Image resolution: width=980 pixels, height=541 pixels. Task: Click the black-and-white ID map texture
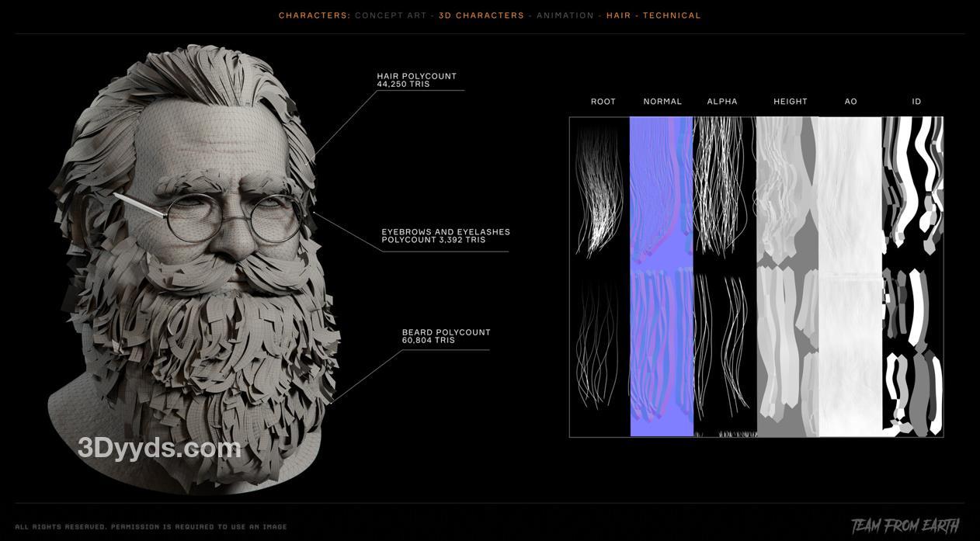pyautogui.click(x=913, y=276)
